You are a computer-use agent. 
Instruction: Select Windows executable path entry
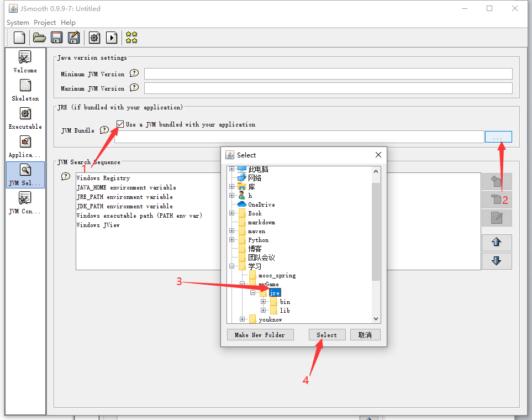[x=139, y=216]
